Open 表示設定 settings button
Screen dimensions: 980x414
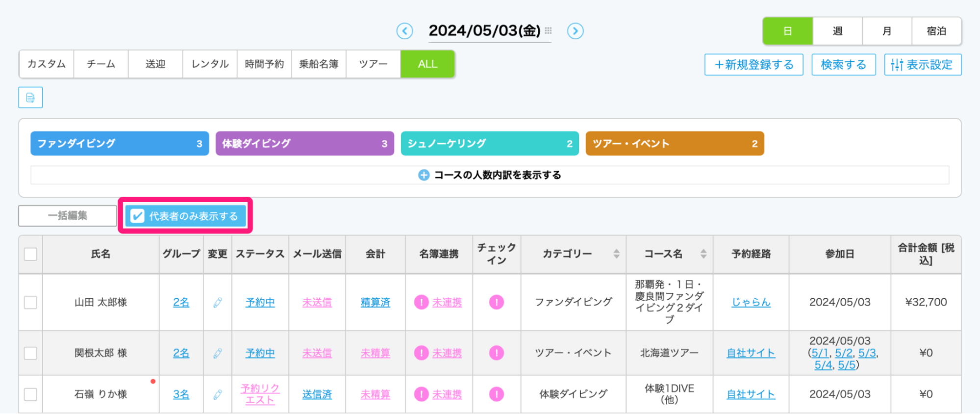pos(923,65)
